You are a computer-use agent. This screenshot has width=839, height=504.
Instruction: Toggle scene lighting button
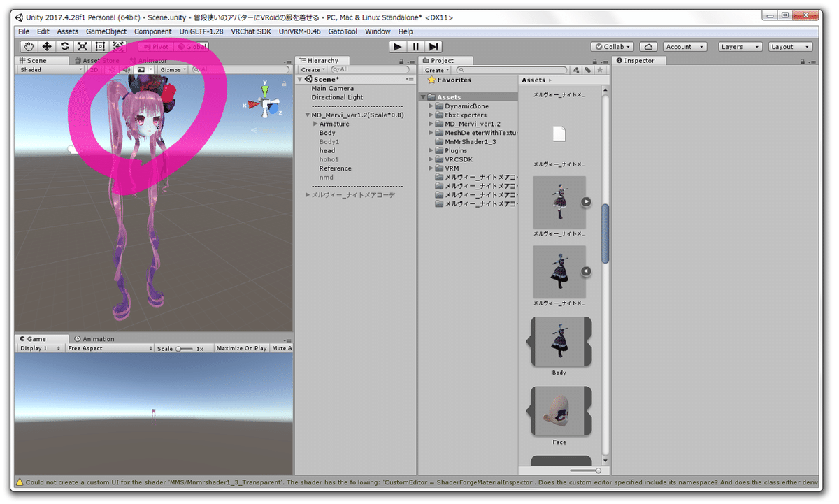click(111, 70)
